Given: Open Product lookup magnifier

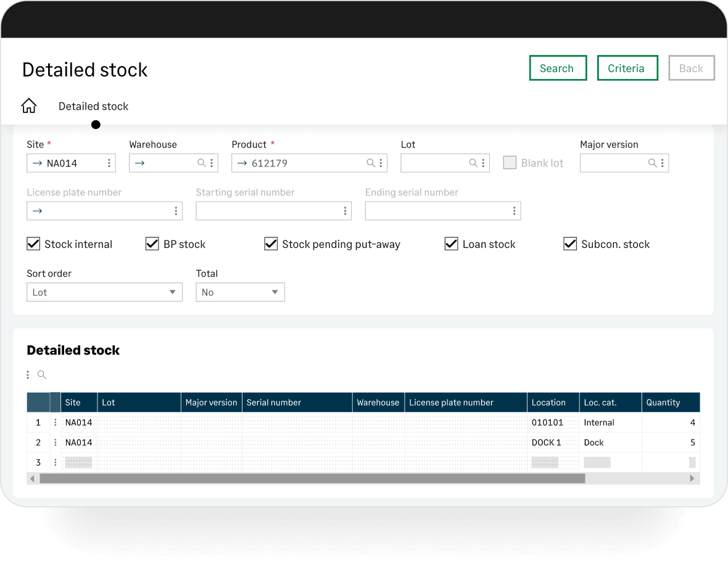Looking at the screenshot, I should click(371, 163).
